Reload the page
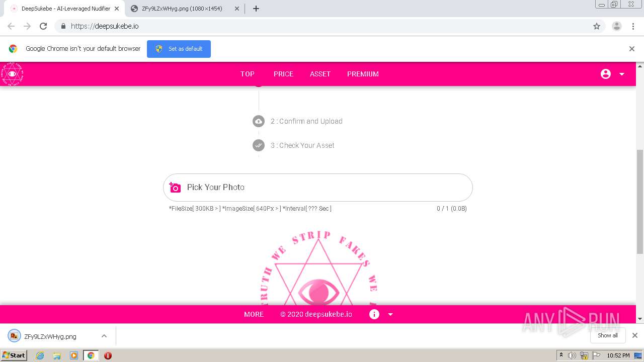The width and height of the screenshot is (644, 362). 43,26
